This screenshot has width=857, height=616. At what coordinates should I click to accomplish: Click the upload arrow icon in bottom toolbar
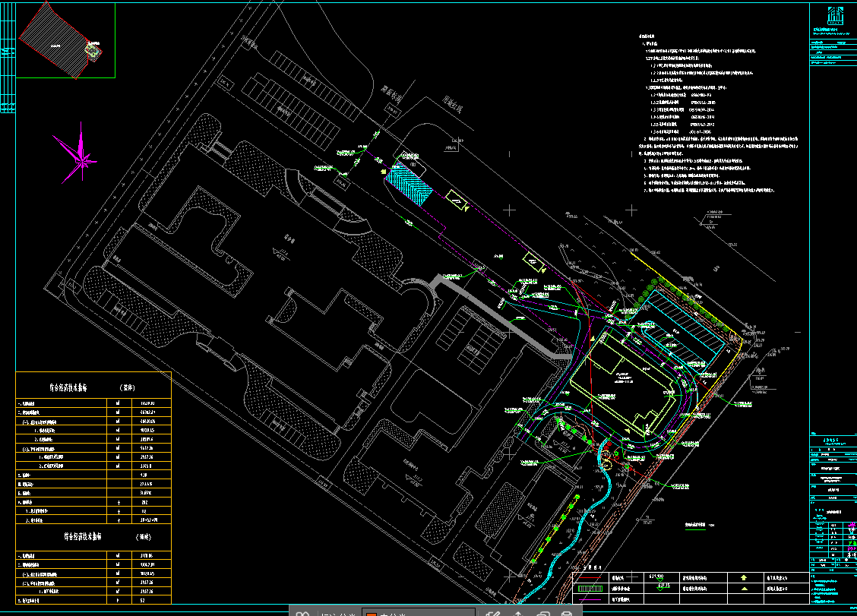[x=518, y=614]
